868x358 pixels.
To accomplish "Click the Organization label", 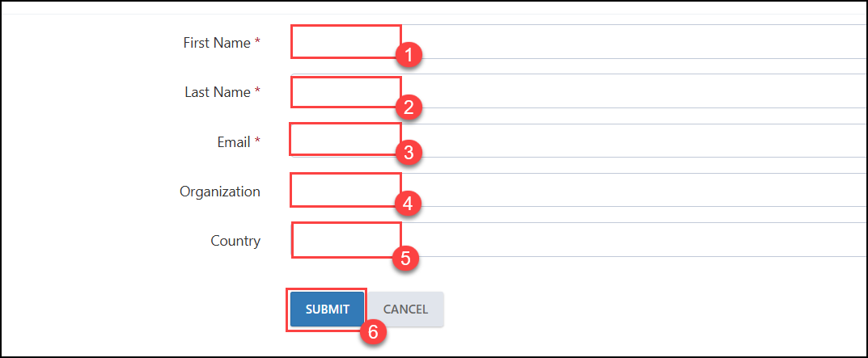I will tap(220, 192).
